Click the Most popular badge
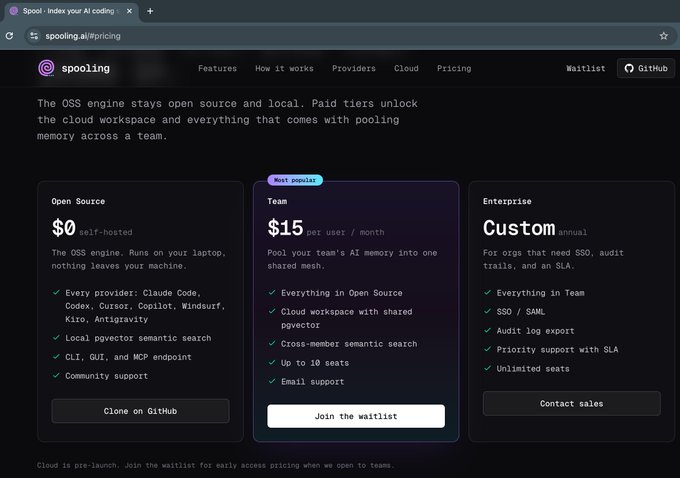This screenshot has width=680, height=478. pos(295,180)
